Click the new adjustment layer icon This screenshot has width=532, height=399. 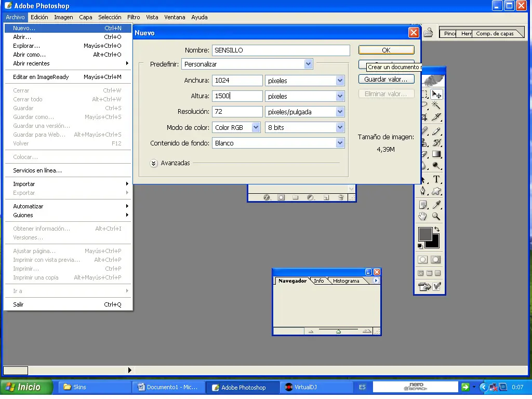(311, 197)
